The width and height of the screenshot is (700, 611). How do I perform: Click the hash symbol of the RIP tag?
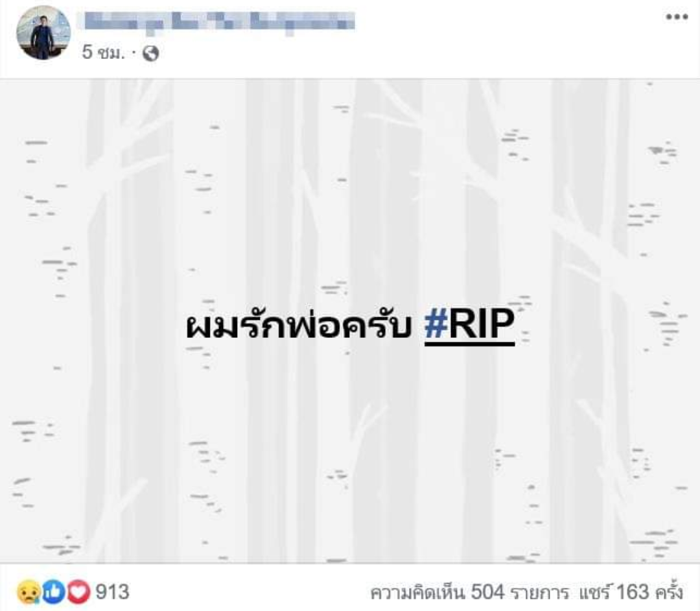[x=436, y=324]
